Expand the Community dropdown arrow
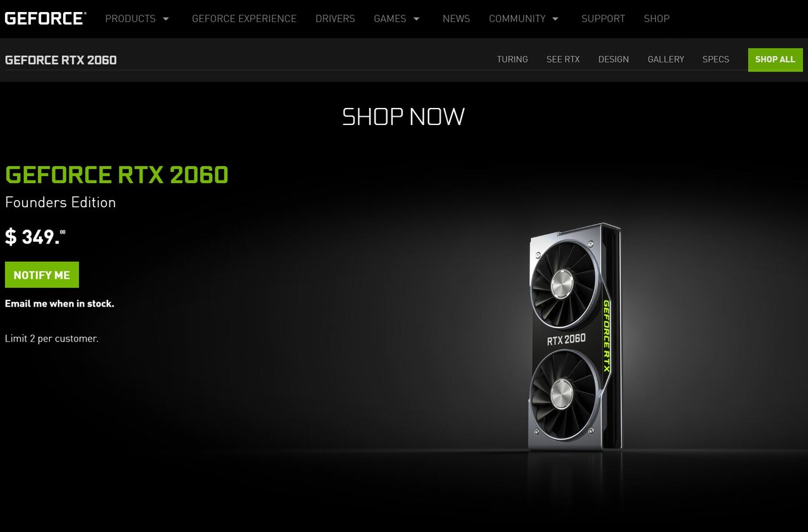The width and height of the screenshot is (808, 532). (x=555, y=19)
